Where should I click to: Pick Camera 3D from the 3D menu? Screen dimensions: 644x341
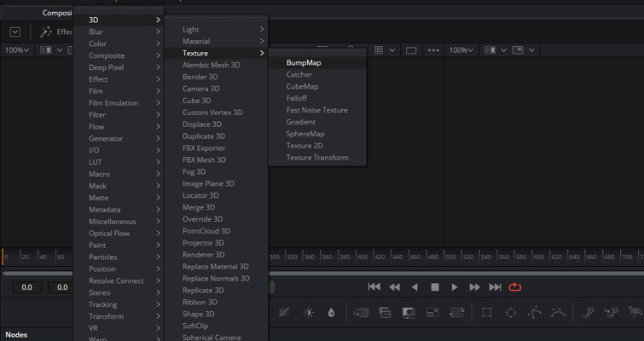(200, 89)
